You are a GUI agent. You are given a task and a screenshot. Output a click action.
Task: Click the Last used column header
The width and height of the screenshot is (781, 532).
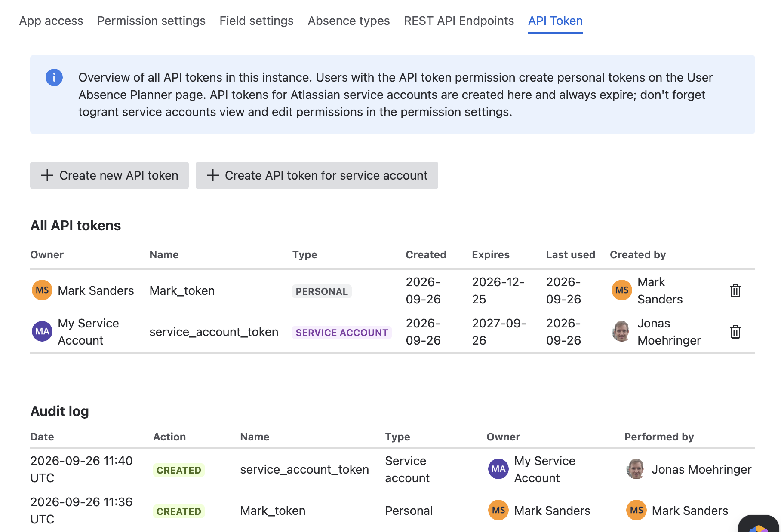pos(571,254)
